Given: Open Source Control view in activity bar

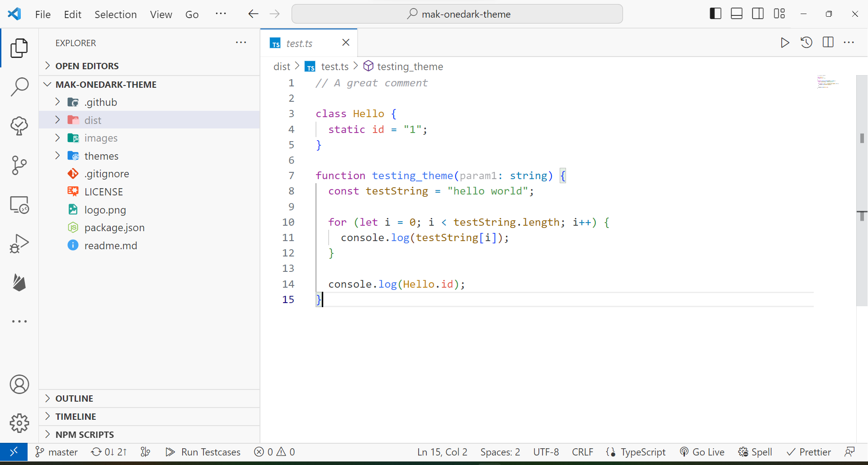Looking at the screenshot, I should point(19,165).
